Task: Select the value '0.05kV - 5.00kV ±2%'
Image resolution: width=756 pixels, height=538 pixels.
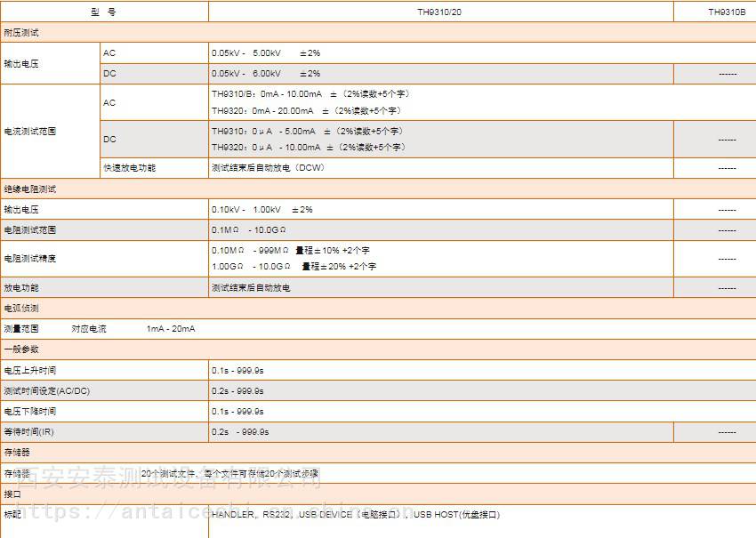Action: (x=266, y=53)
